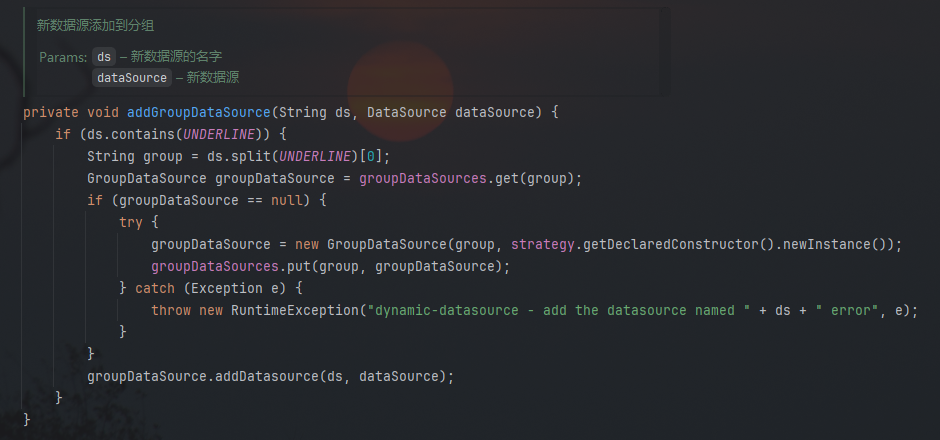Click the get method call on groupDataSources
Viewport: 940px width, 440px height.
(x=507, y=179)
